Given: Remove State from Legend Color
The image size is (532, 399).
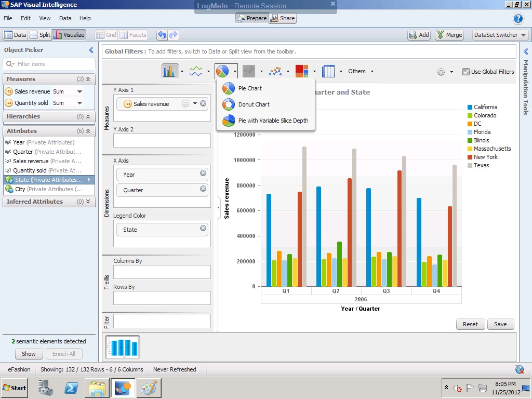Looking at the screenshot, I should (x=203, y=228).
